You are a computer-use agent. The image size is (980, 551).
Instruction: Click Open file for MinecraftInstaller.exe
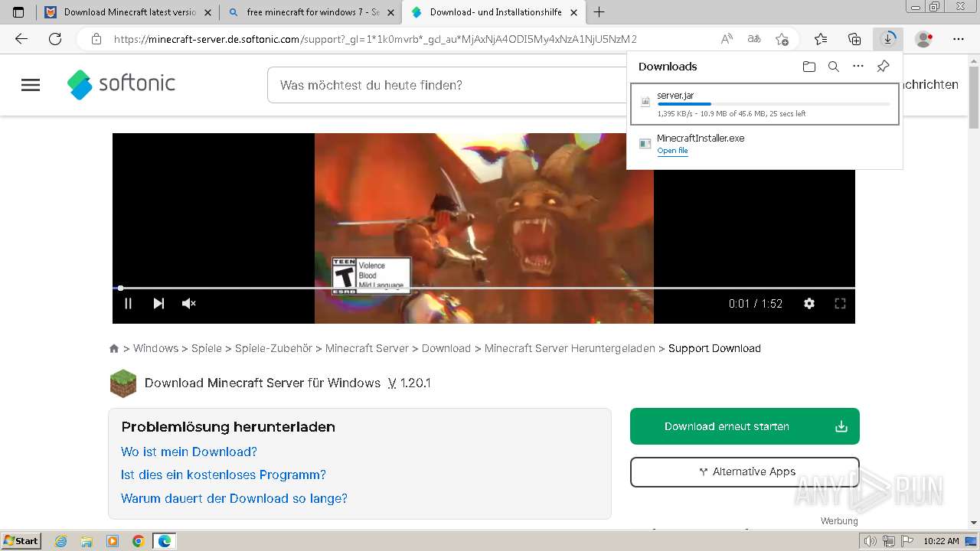672,151
